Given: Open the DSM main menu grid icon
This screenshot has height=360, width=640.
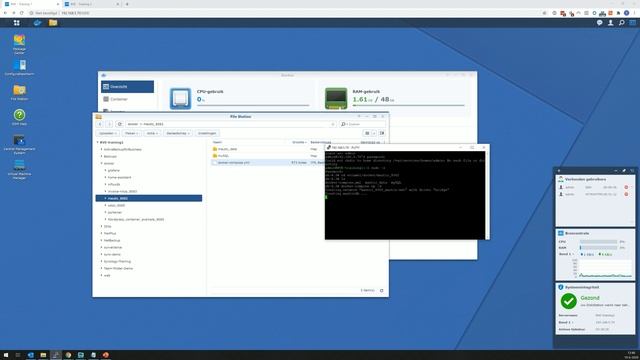Looking at the screenshot, I should tap(16, 23).
